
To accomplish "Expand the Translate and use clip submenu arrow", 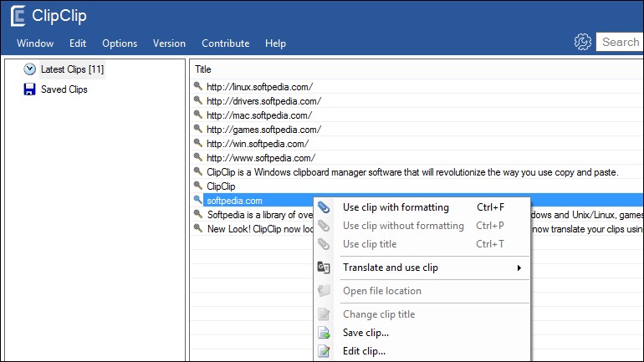I will 519,268.
